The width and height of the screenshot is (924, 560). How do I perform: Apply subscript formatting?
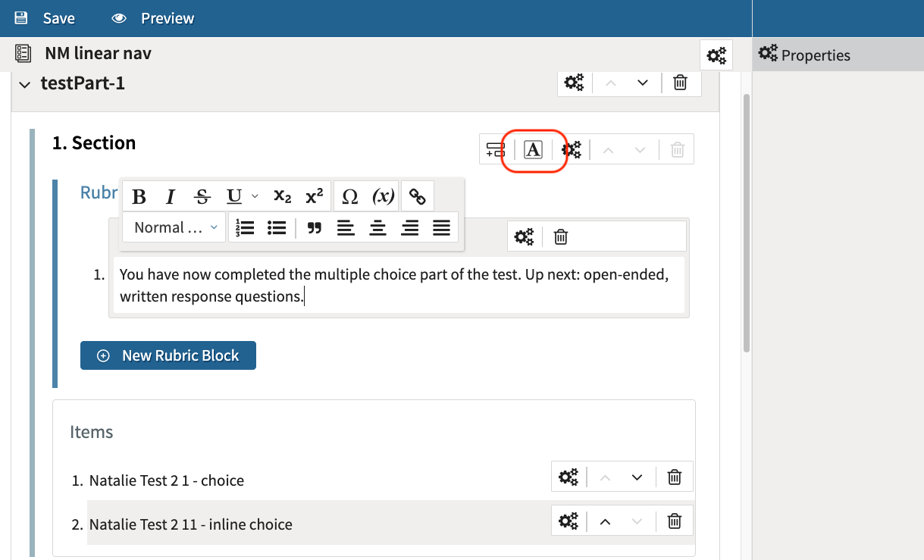pos(282,196)
